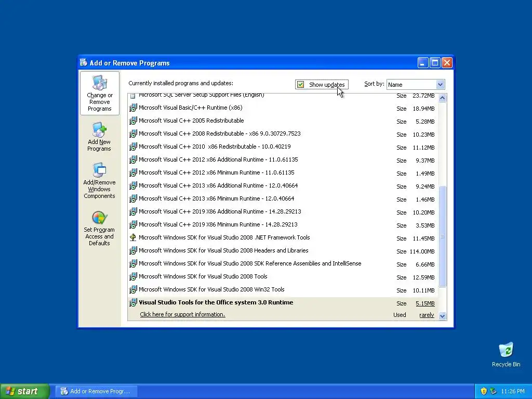This screenshot has height=399, width=532.
Task: Select Visual C++ 2012 x86 Additional Runtime text
Action: (218, 160)
